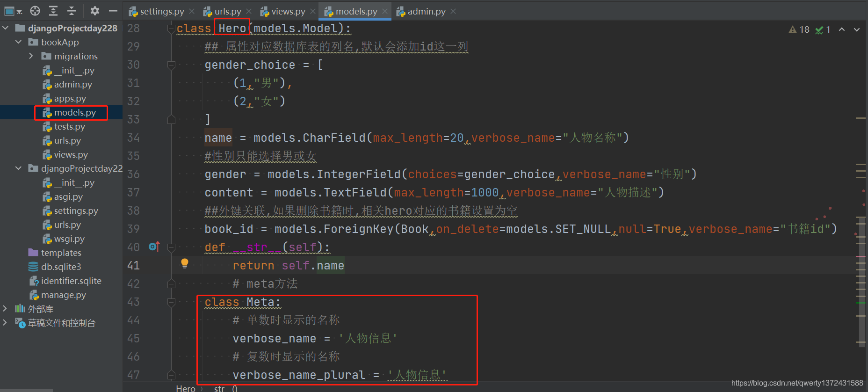Open the Project view dropdown icon

click(x=13, y=11)
